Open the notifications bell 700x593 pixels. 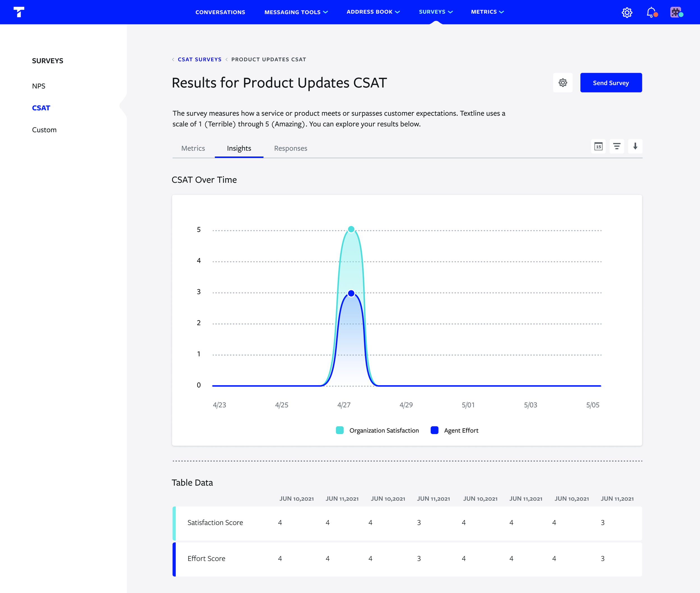tap(651, 12)
